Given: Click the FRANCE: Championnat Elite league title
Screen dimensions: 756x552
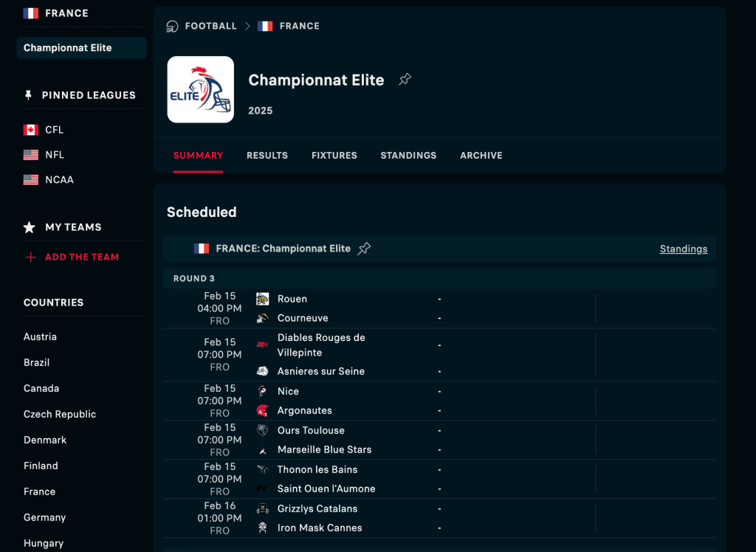Looking at the screenshot, I should pyautogui.click(x=283, y=249).
